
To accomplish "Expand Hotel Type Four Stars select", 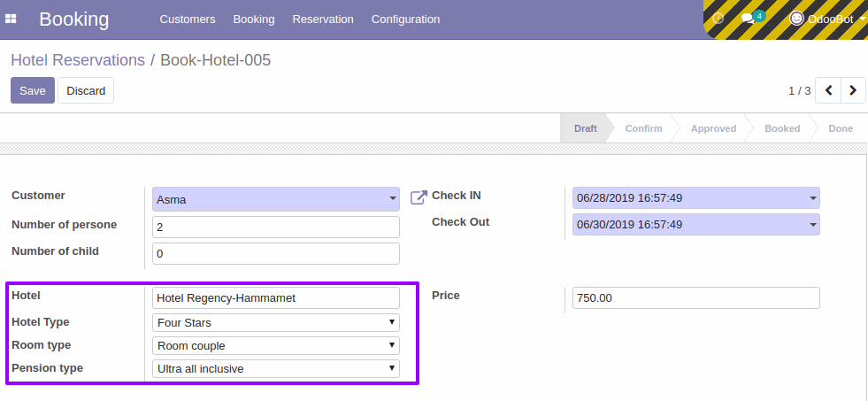I will coord(276,322).
